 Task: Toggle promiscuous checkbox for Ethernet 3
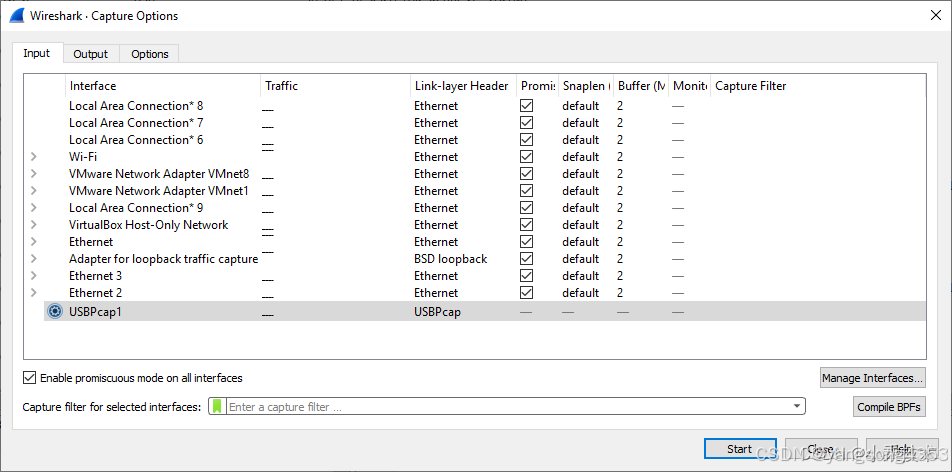click(527, 276)
